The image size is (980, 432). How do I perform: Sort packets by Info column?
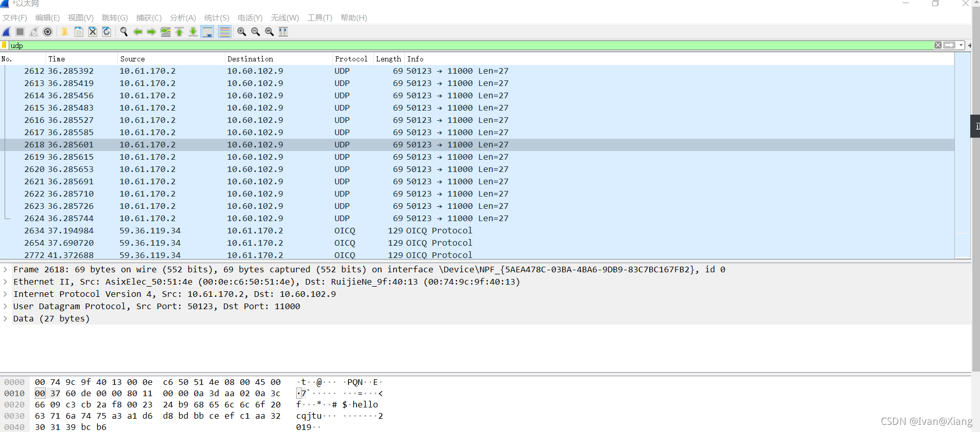point(679,59)
